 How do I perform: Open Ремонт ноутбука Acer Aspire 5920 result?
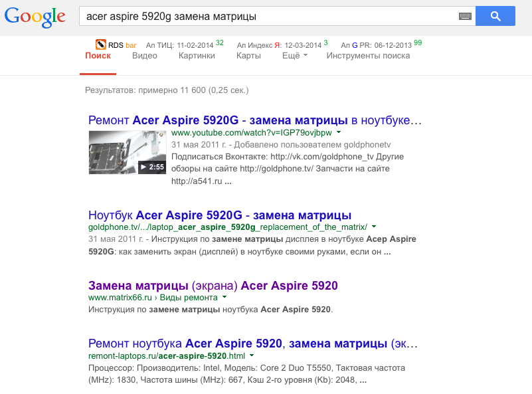(x=253, y=344)
